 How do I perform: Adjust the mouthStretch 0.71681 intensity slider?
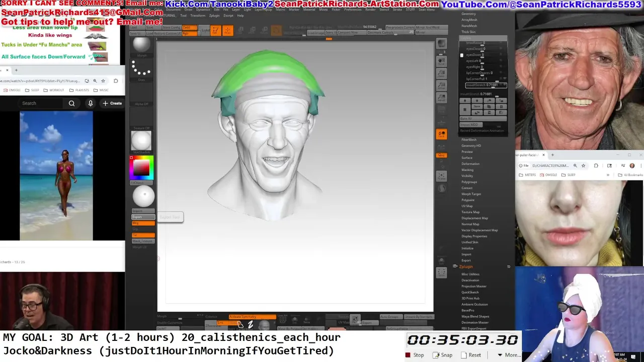pos(484,94)
